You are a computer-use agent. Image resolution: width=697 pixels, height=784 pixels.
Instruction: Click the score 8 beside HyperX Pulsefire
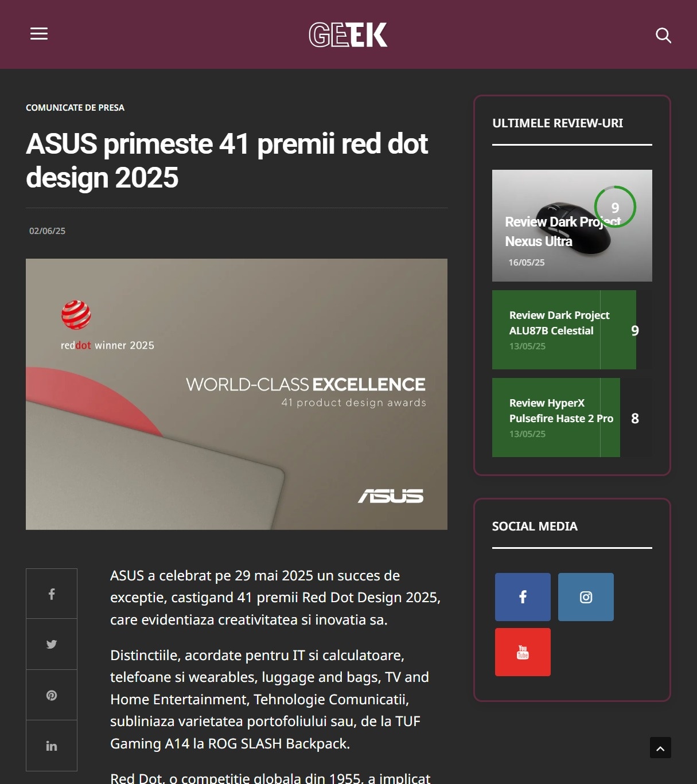(635, 419)
